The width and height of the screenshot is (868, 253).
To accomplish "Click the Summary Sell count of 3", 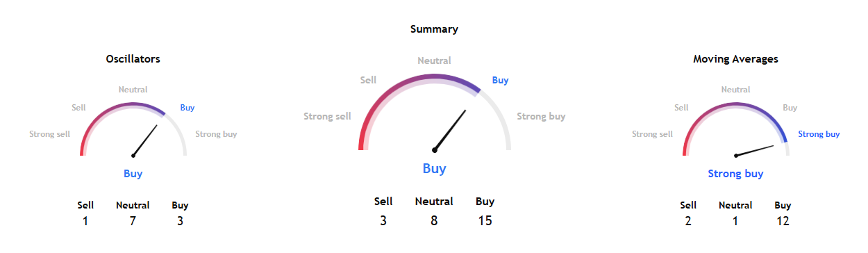I will coord(383,221).
